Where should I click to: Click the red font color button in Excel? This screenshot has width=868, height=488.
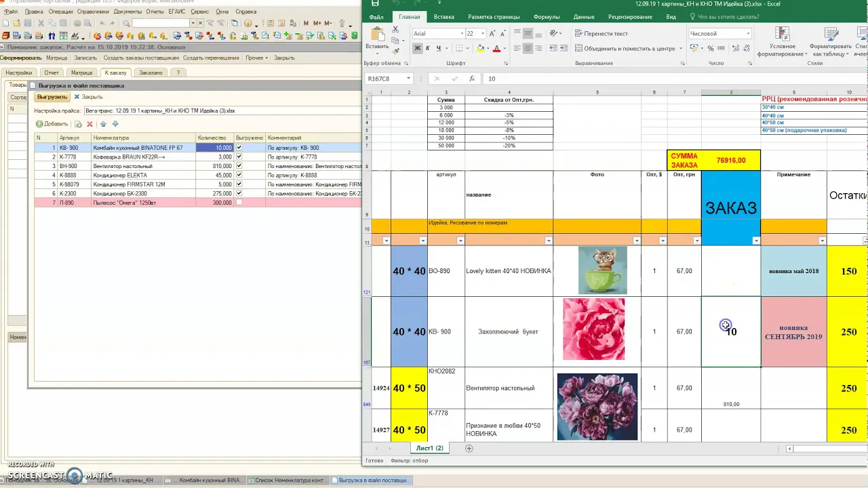coord(496,48)
